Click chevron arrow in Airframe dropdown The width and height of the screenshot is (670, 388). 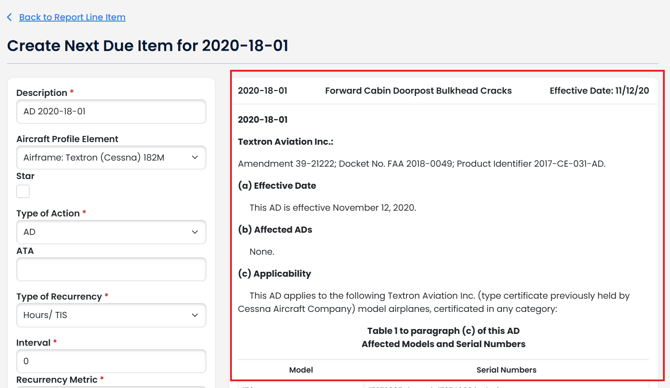(x=195, y=157)
